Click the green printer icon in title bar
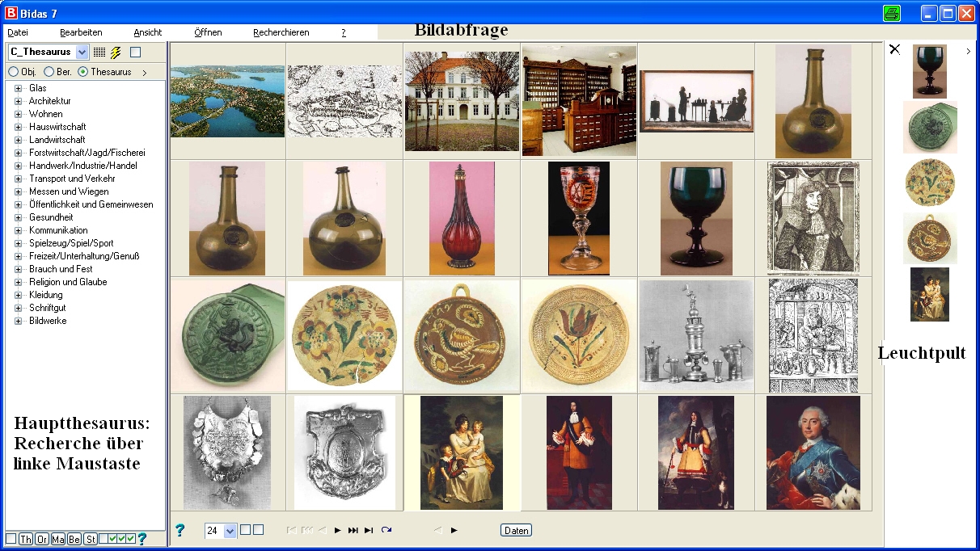This screenshot has width=980, height=551. 892,13
